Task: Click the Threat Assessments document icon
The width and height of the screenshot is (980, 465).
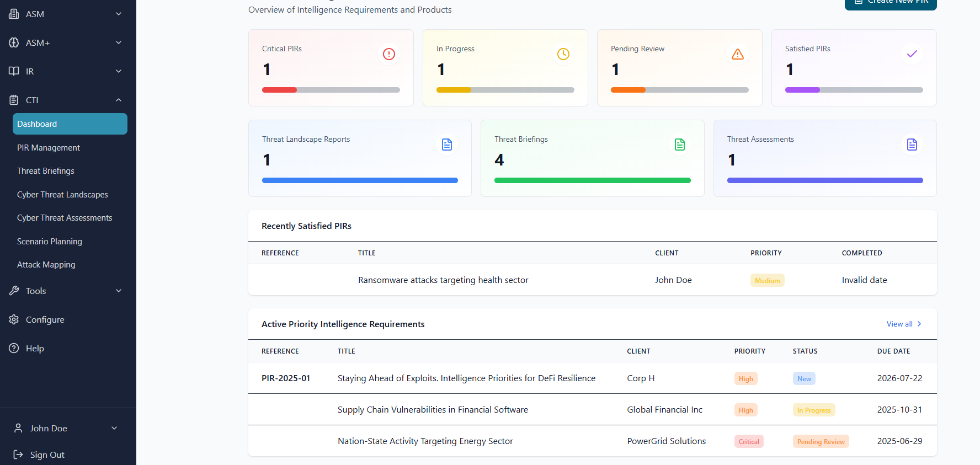Action: pyautogui.click(x=912, y=145)
